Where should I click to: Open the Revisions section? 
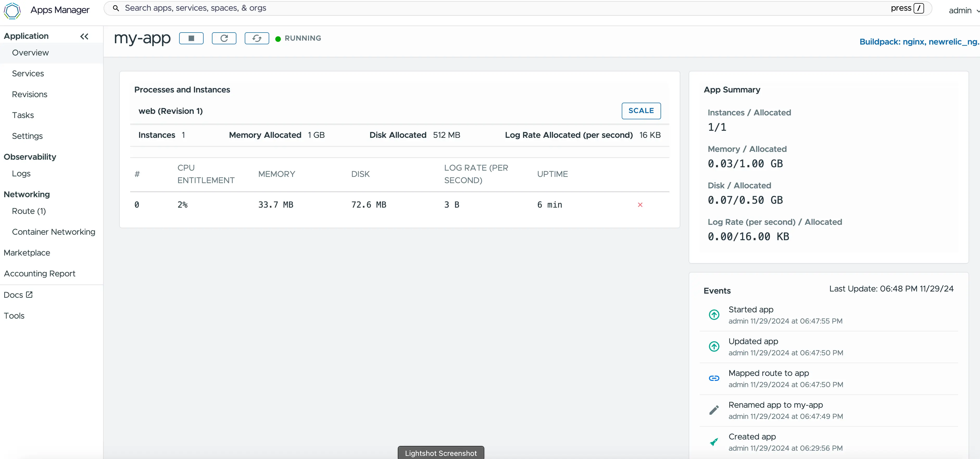[x=30, y=94]
